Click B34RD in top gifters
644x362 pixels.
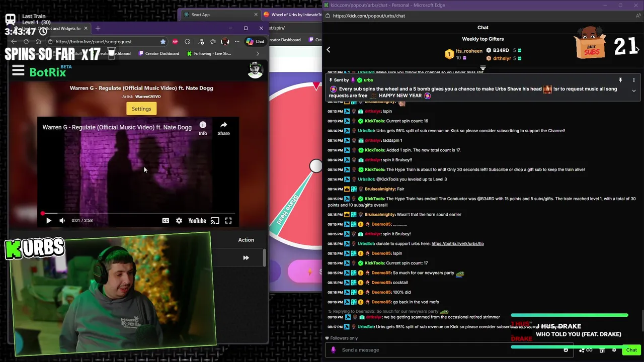point(501,50)
